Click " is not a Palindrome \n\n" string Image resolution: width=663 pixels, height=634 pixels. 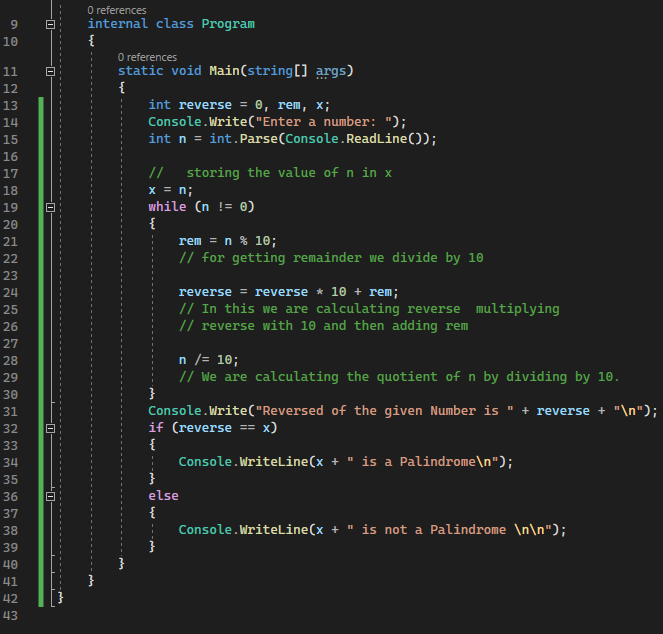pos(449,530)
